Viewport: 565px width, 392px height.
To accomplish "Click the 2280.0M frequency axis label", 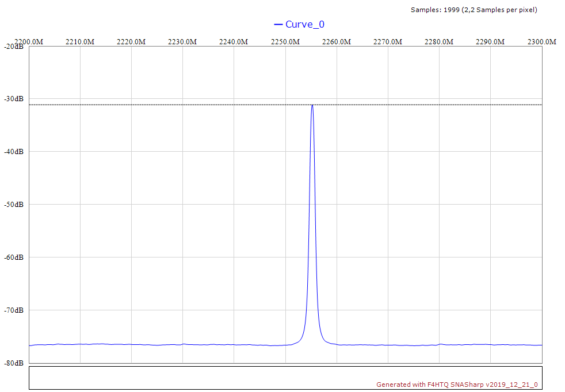I will (438, 42).
